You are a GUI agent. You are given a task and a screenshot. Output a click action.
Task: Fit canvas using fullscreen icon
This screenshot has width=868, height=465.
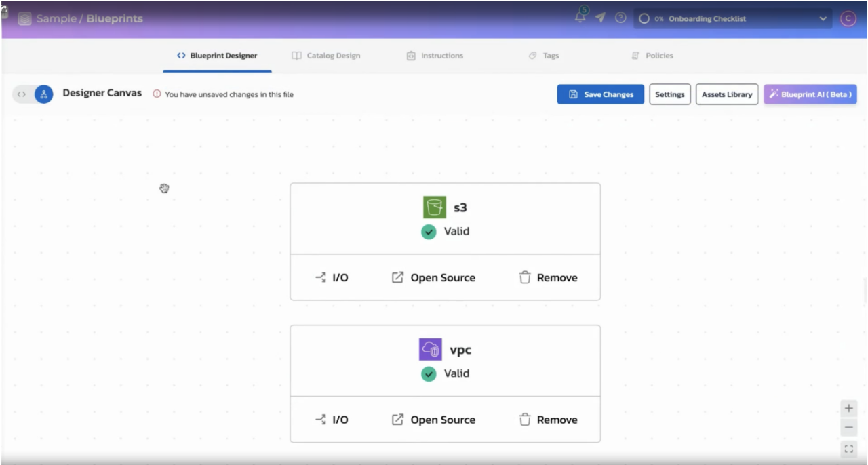point(848,449)
